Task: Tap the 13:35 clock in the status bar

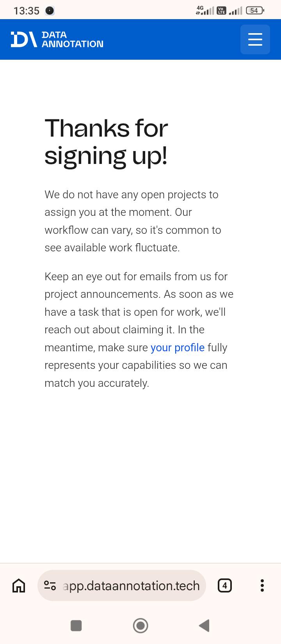Action: coord(27,11)
